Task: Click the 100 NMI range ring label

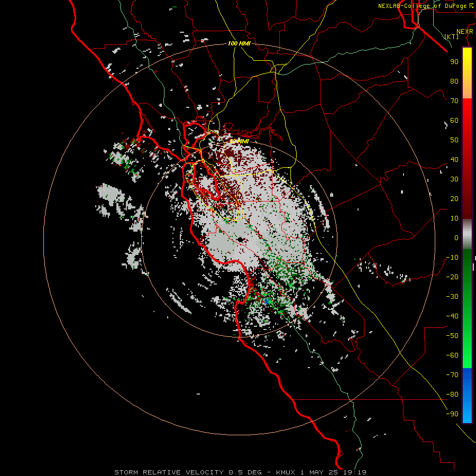Action: 239,43
